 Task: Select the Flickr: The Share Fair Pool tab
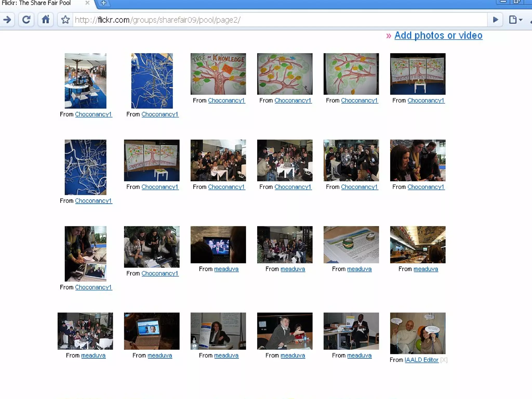(36, 3)
